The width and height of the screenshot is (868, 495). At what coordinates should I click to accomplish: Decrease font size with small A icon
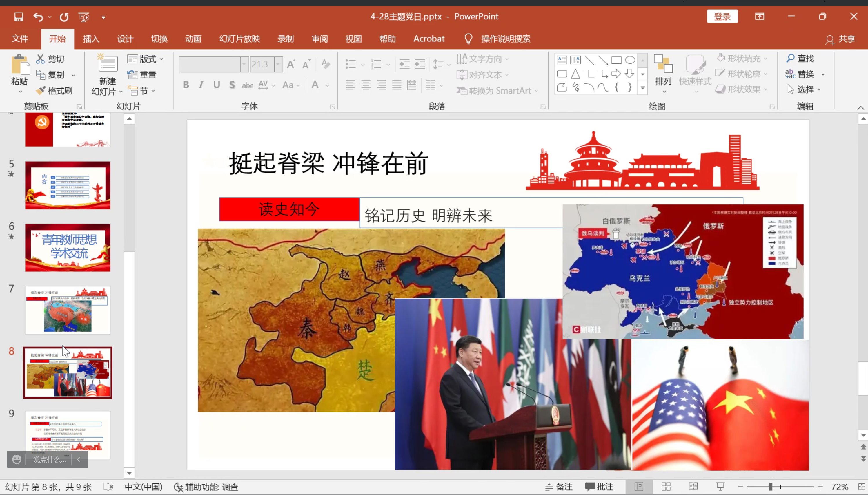coord(306,64)
